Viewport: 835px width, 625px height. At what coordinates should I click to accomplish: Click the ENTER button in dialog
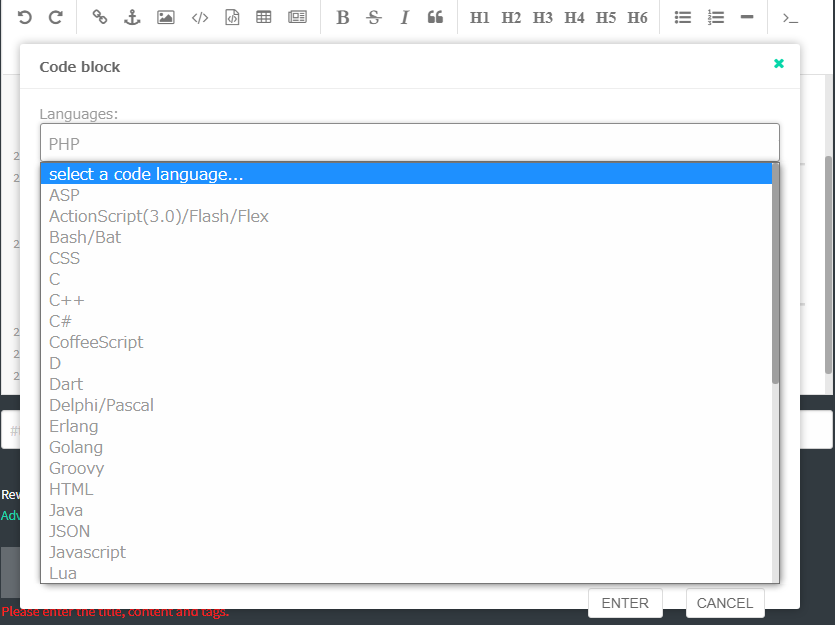pyautogui.click(x=625, y=603)
